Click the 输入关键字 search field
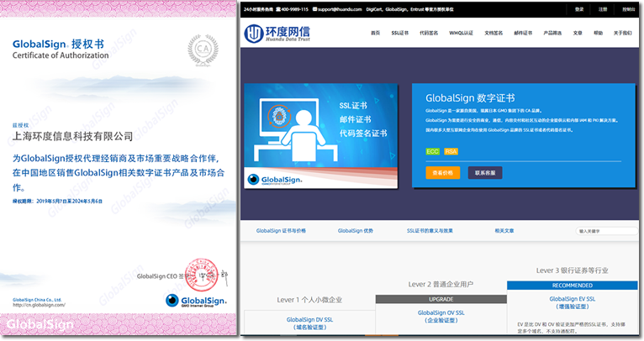 pos(607,231)
